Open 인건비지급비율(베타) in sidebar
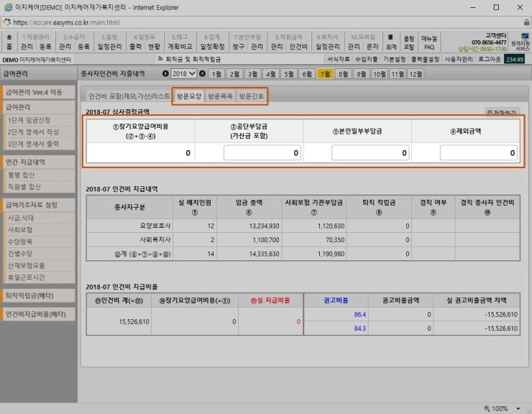 38,314
